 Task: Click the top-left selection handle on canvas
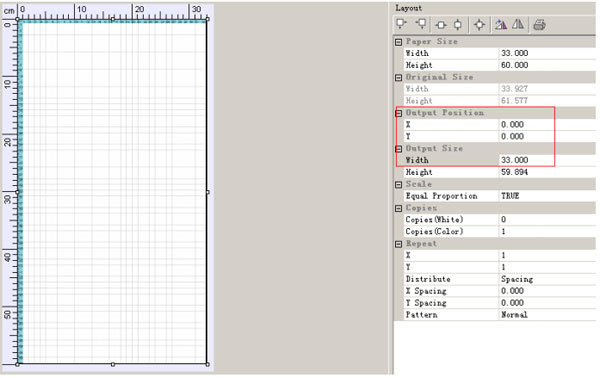(18, 19)
